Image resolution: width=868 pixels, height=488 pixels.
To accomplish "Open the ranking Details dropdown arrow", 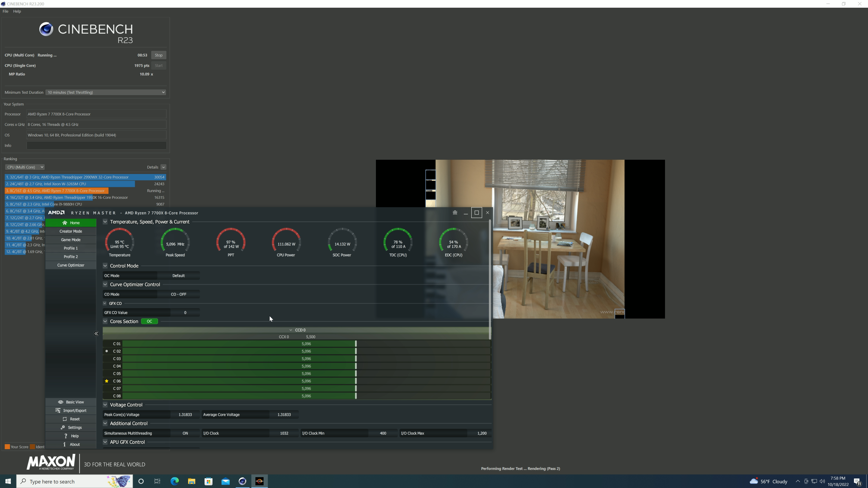I will coord(163,167).
